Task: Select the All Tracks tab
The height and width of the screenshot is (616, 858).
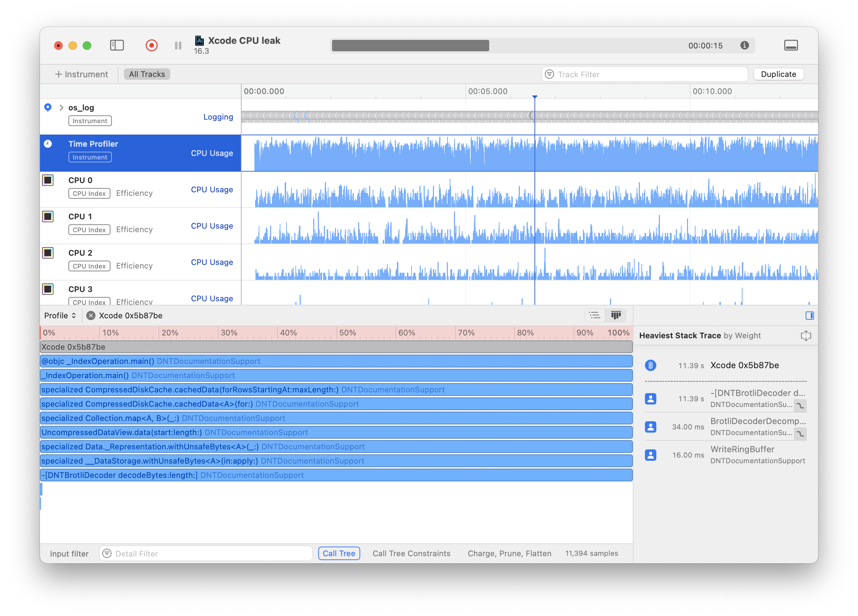Action: coord(147,74)
